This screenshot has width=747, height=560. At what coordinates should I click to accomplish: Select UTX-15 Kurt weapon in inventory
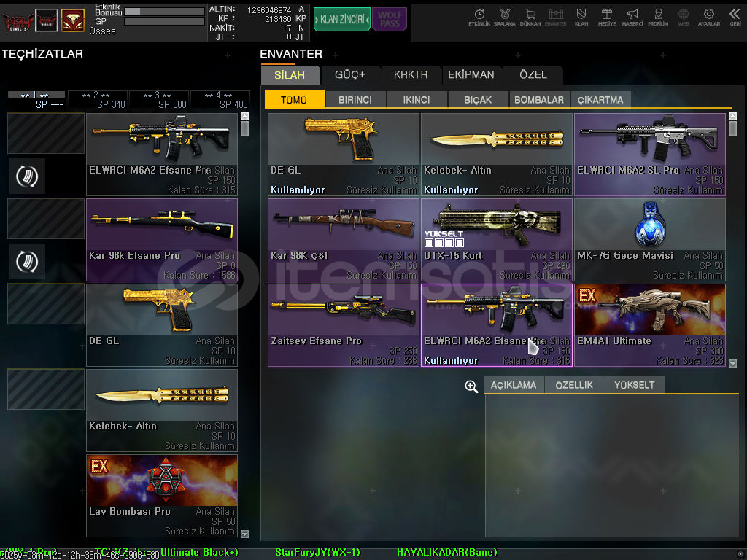496,240
